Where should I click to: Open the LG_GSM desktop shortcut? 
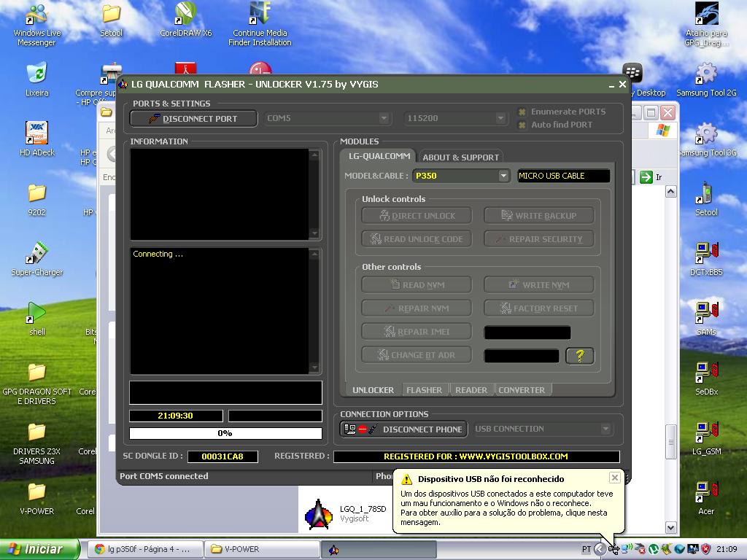click(x=706, y=439)
